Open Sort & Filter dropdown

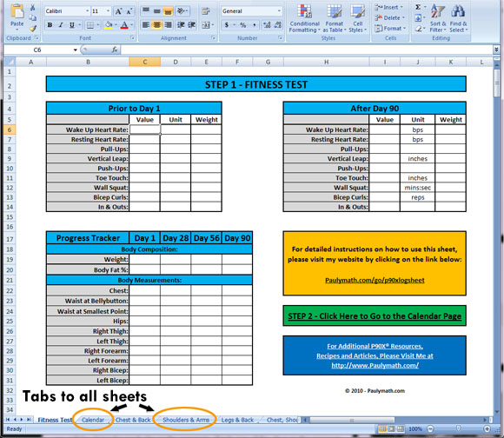coord(438,18)
